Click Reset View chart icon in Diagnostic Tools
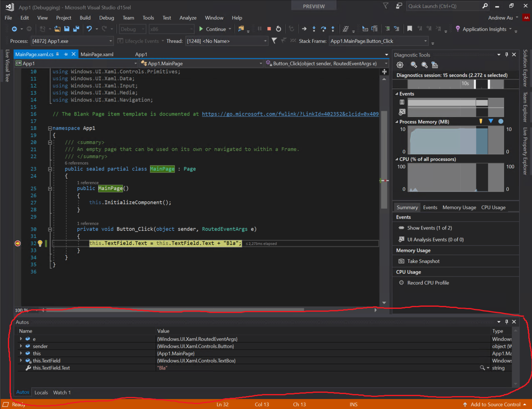Screen dimensions: 532x409 [435, 65]
